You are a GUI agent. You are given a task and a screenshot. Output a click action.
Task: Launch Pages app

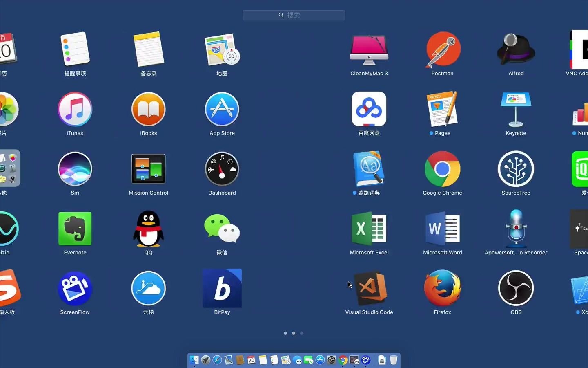tap(443, 109)
